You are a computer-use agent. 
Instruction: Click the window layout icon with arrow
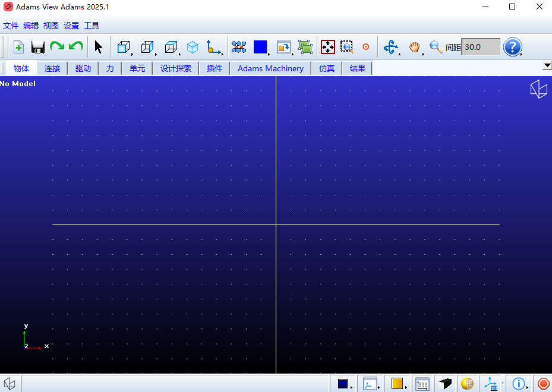[x=284, y=47]
